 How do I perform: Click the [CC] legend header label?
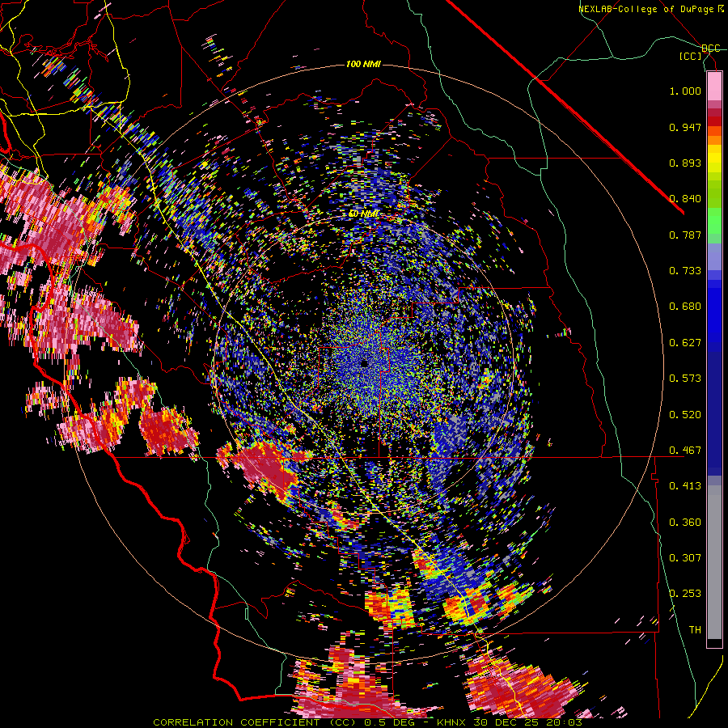691,56
